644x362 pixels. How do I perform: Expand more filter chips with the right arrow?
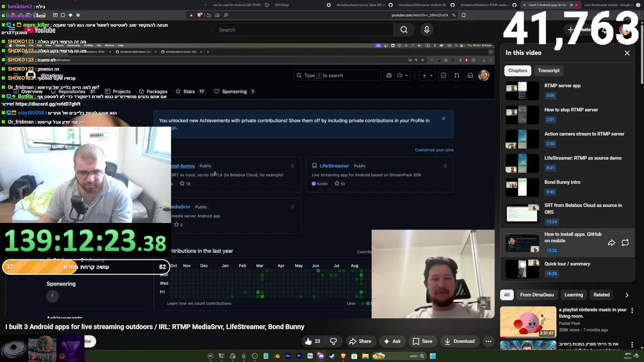click(627, 295)
